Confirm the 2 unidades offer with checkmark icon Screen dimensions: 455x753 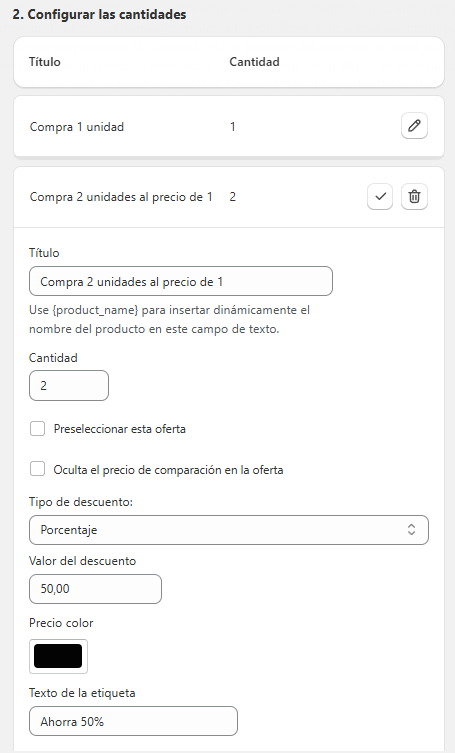tap(380, 196)
